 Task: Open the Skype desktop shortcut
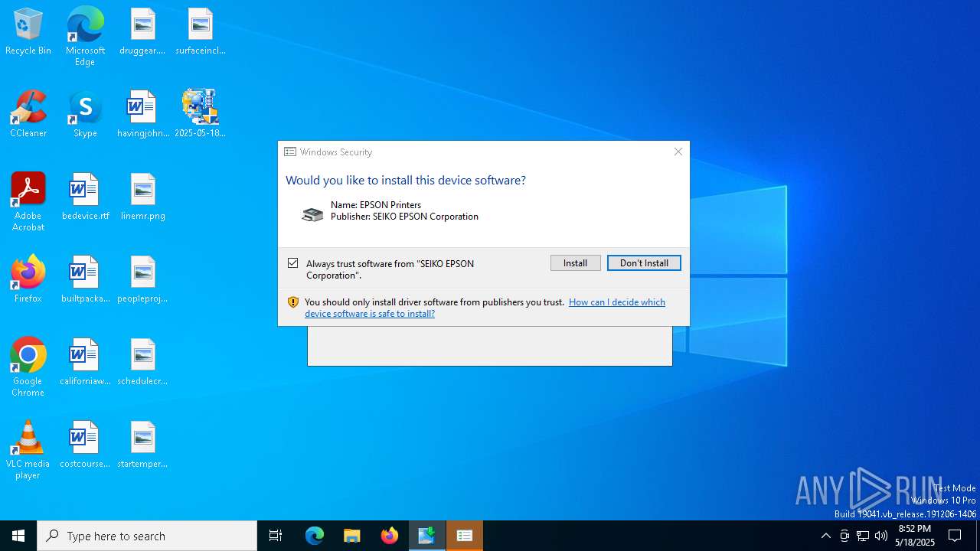click(85, 115)
